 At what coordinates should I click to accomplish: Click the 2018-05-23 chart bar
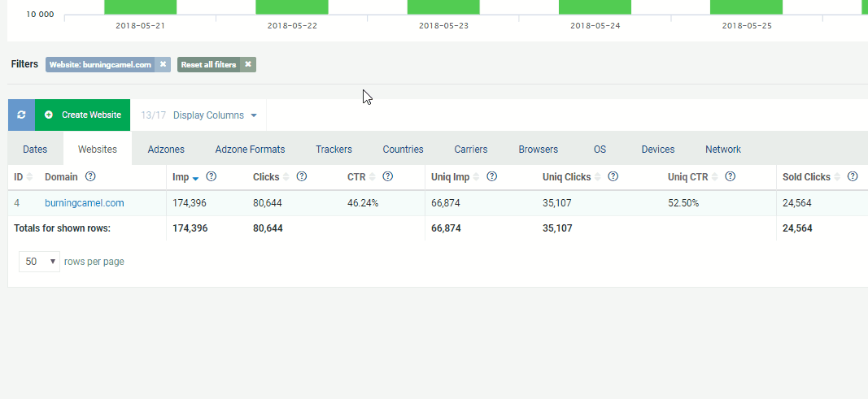tap(443, 7)
